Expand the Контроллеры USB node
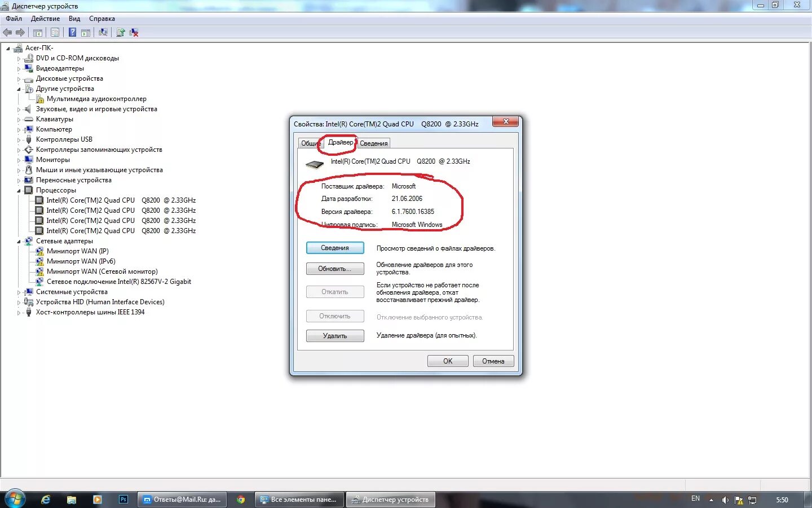Screen dimensions: 812x508 tap(19, 140)
